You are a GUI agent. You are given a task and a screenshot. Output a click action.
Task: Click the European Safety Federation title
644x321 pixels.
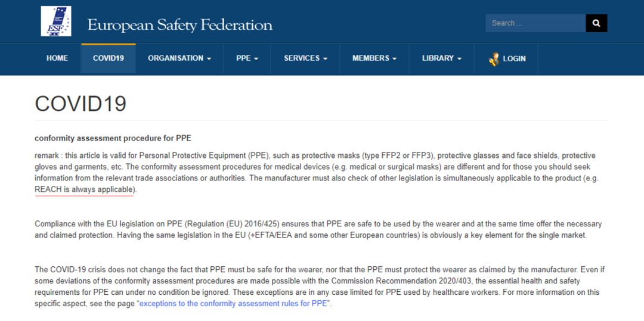pos(179,25)
